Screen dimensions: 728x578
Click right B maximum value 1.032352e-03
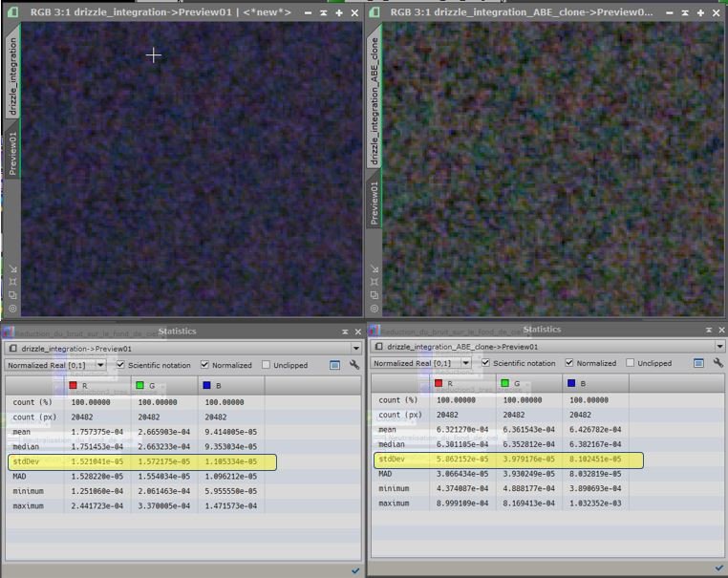tap(595, 503)
